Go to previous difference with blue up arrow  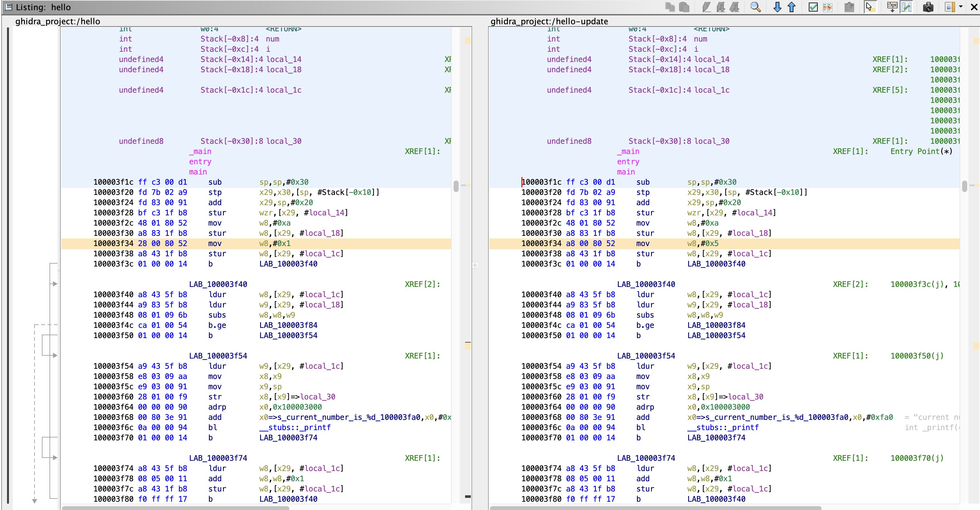[792, 7]
